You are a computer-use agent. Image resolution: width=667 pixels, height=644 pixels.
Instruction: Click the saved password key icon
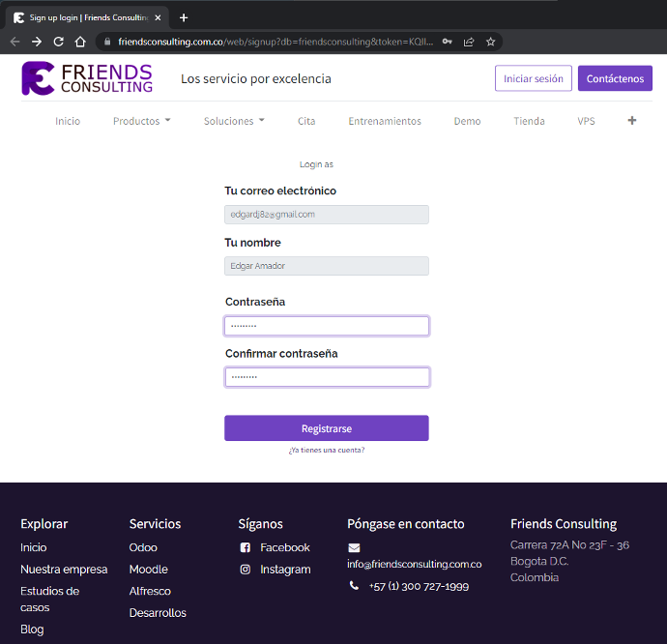tap(447, 42)
